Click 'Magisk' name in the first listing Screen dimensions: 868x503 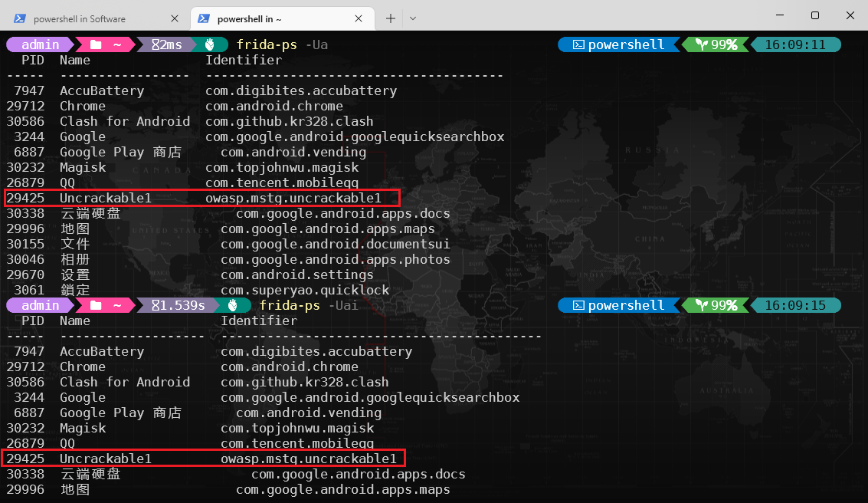pos(83,167)
